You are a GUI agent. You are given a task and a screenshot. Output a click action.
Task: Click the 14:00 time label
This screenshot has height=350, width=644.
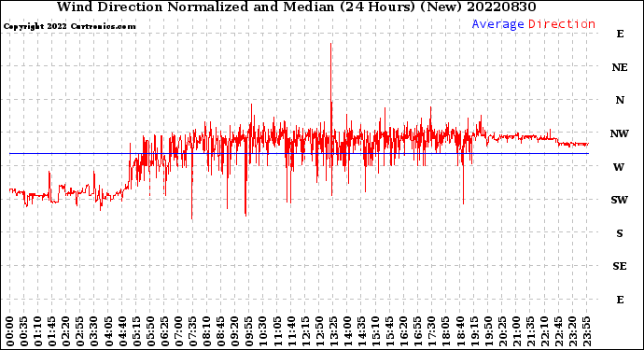pos(347,332)
